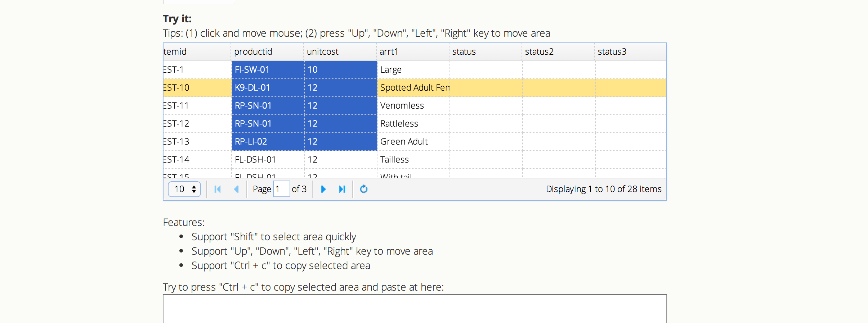
Task: Jump to the last page icon
Action: pyautogui.click(x=342, y=189)
